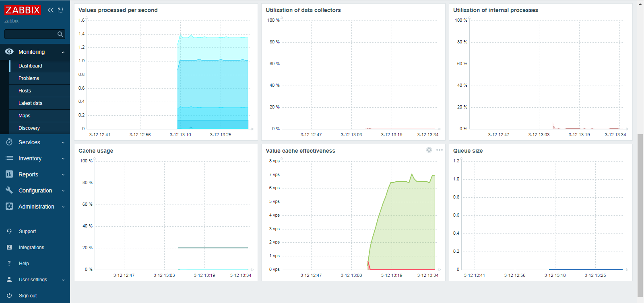Open the Dashboard menu item

coord(30,66)
